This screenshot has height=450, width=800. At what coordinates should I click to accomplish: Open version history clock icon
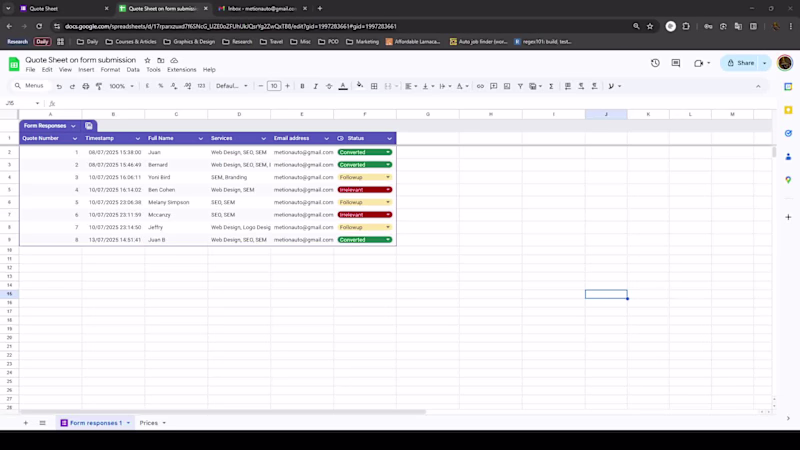655,63
